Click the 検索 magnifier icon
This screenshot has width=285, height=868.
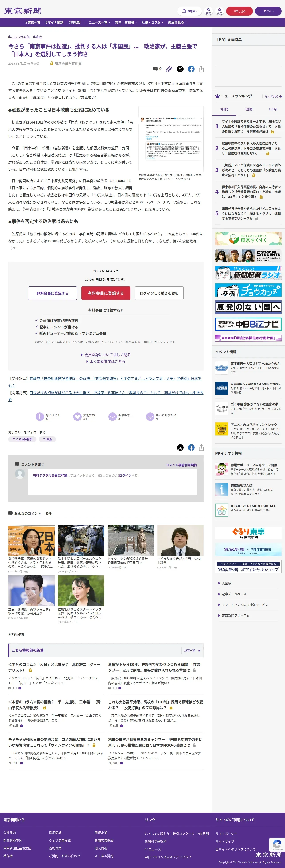coord(208,11)
